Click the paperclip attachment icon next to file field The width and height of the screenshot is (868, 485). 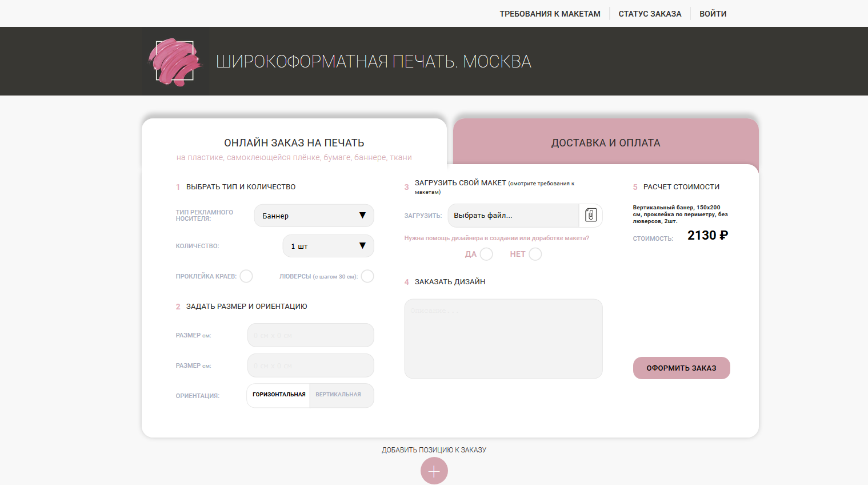pyautogui.click(x=591, y=216)
